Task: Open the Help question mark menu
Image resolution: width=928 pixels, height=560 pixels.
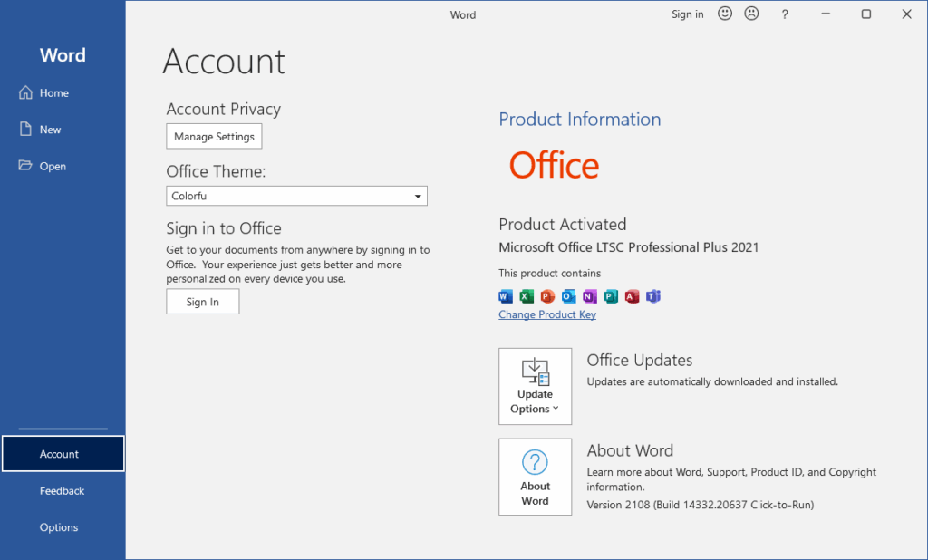Action: point(784,14)
